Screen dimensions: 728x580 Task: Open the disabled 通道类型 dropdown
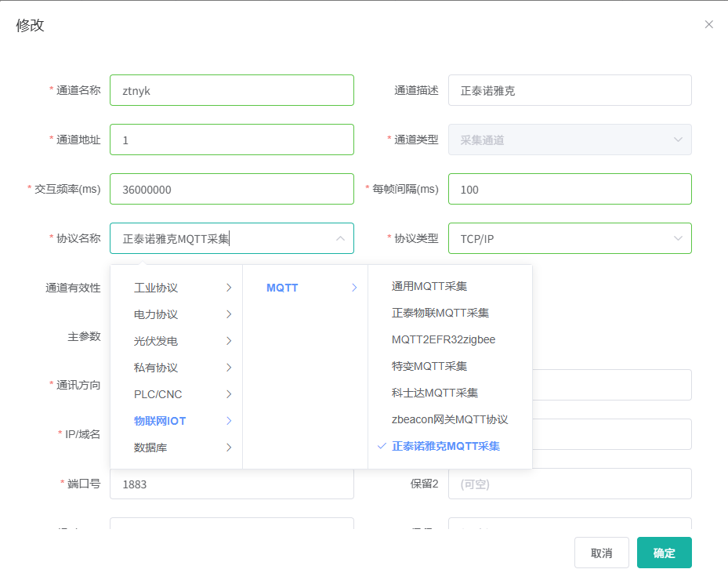[678, 140]
